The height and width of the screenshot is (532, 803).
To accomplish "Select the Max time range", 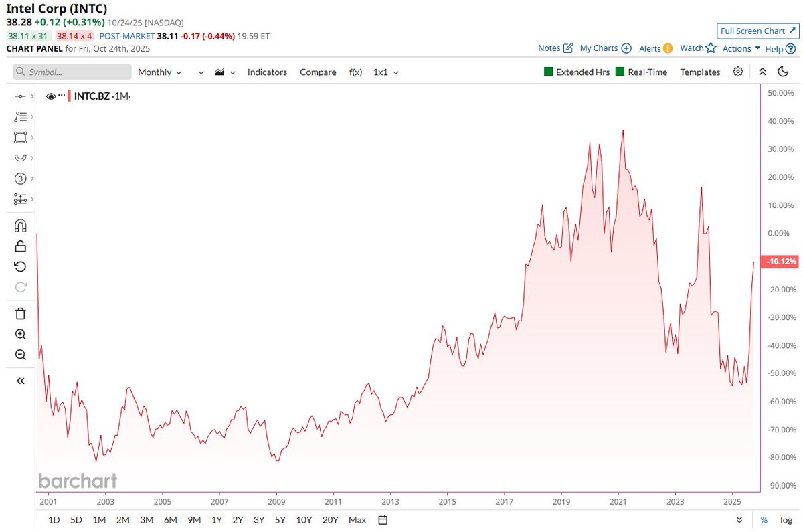I will point(357,520).
